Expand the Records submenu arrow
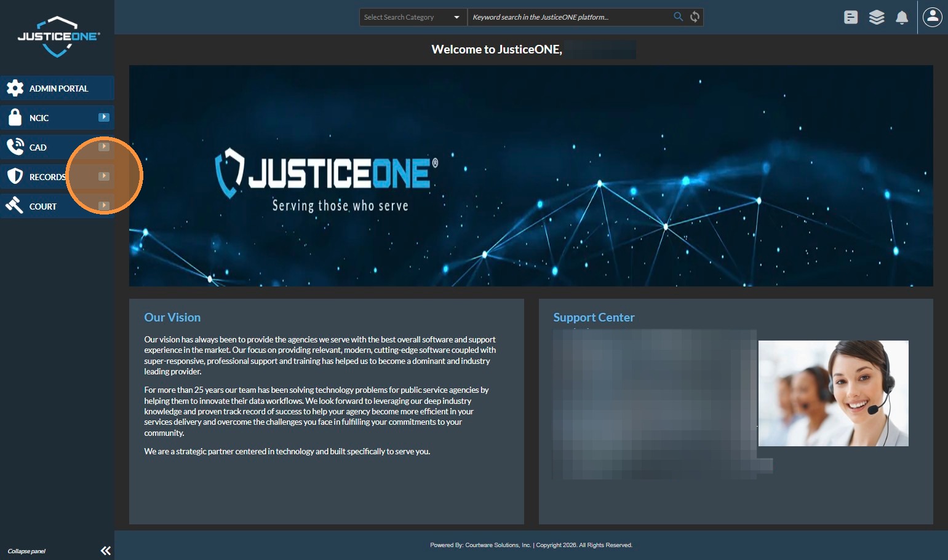This screenshot has height=560, width=948. pyautogui.click(x=104, y=176)
